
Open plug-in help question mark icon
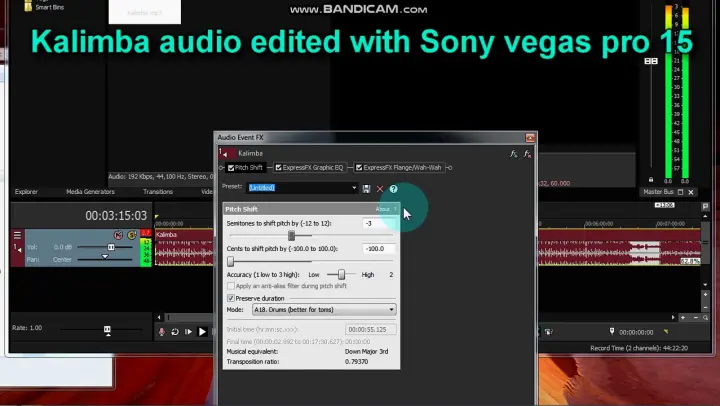[x=394, y=189]
